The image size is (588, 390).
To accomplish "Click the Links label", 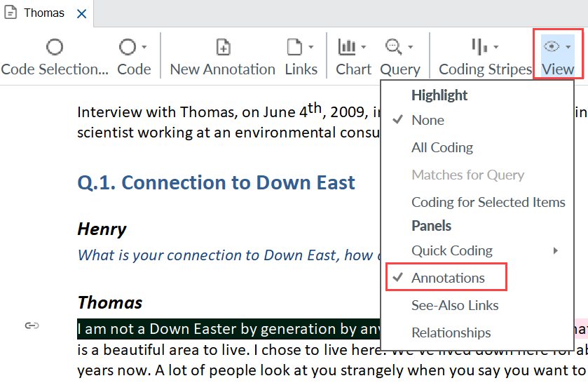I will tap(301, 69).
